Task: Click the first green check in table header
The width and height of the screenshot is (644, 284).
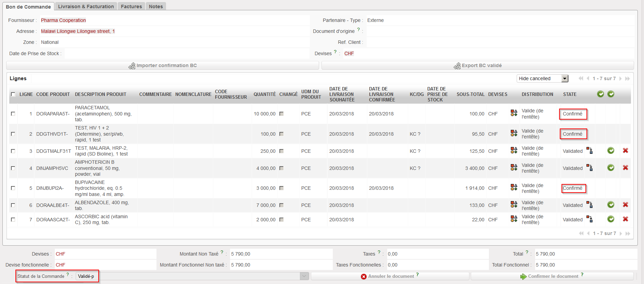Action: [x=600, y=94]
